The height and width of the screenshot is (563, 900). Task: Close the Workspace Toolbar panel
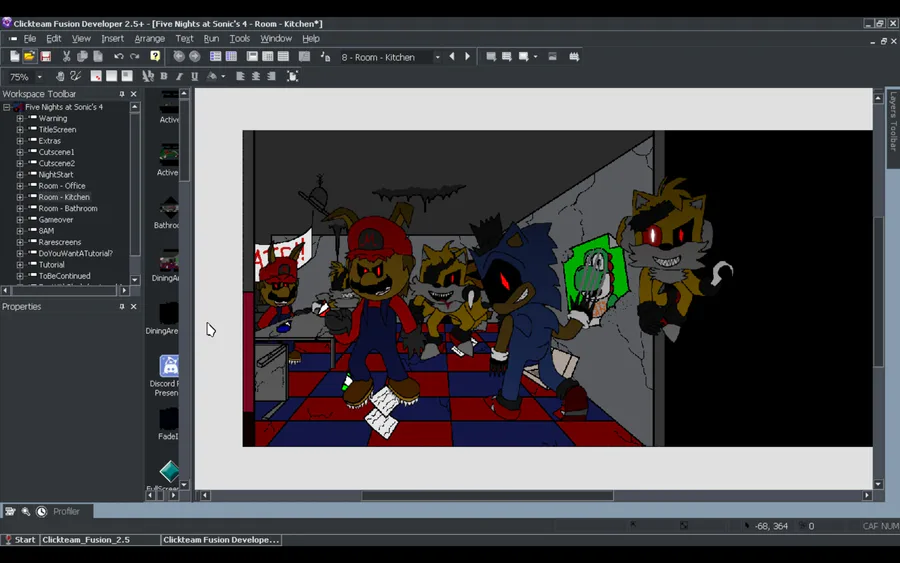[134, 94]
